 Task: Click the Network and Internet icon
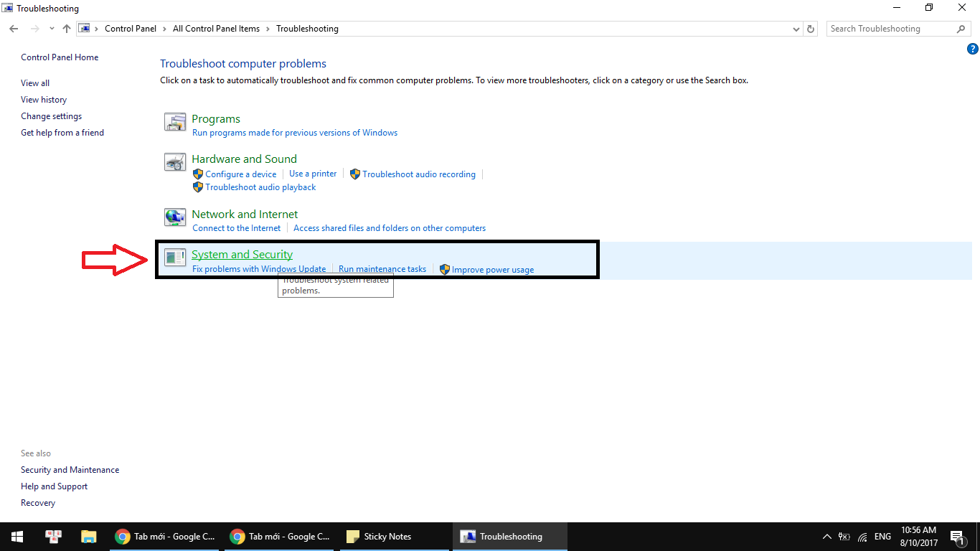(175, 217)
